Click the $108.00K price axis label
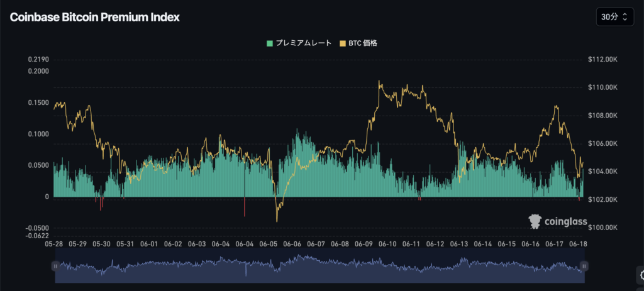 [602, 116]
